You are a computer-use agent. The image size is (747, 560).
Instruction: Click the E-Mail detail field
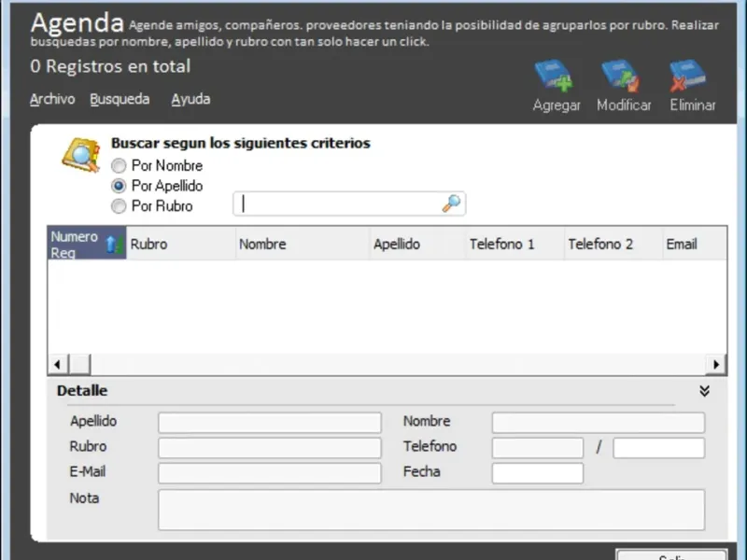[270, 473]
